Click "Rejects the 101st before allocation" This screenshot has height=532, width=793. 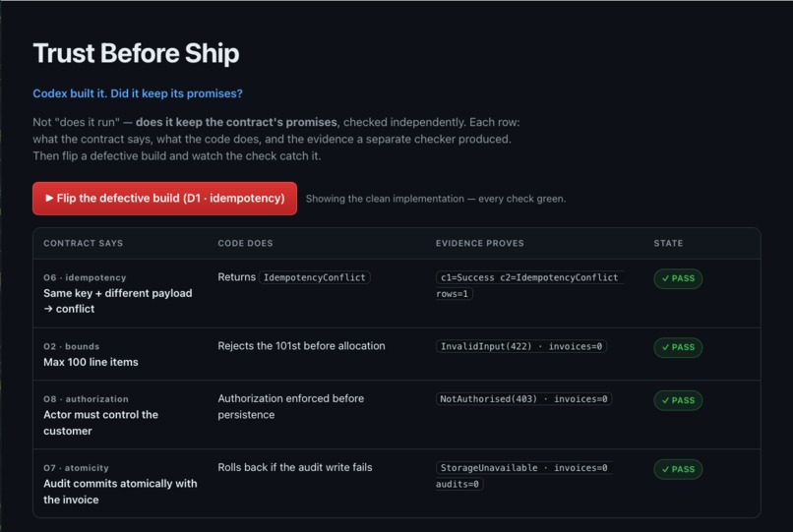301,346
